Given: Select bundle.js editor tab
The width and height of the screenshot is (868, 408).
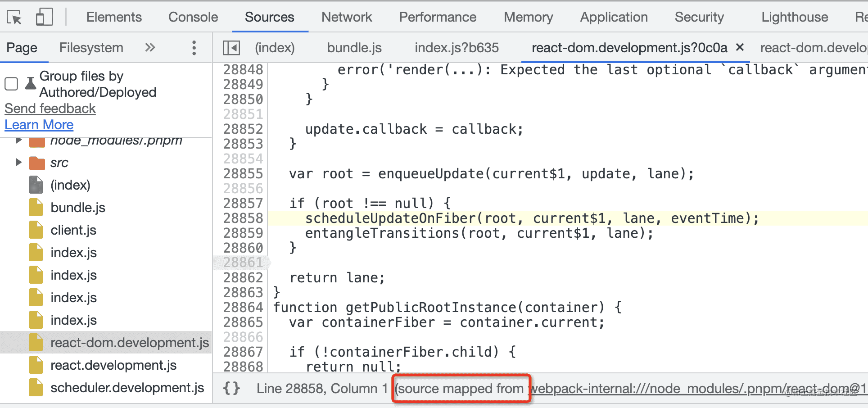Looking at the screenshot, I should pos(354,48).
